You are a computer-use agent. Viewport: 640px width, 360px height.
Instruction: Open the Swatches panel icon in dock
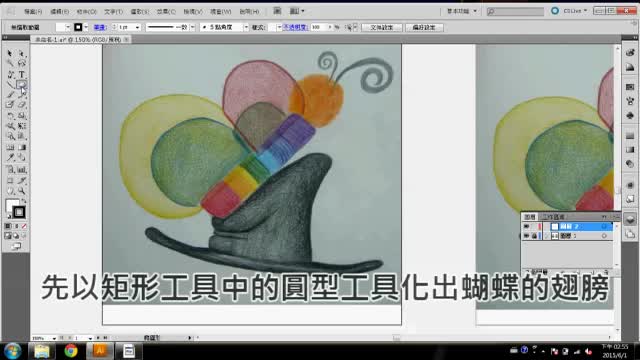click(x=630, y=87)
